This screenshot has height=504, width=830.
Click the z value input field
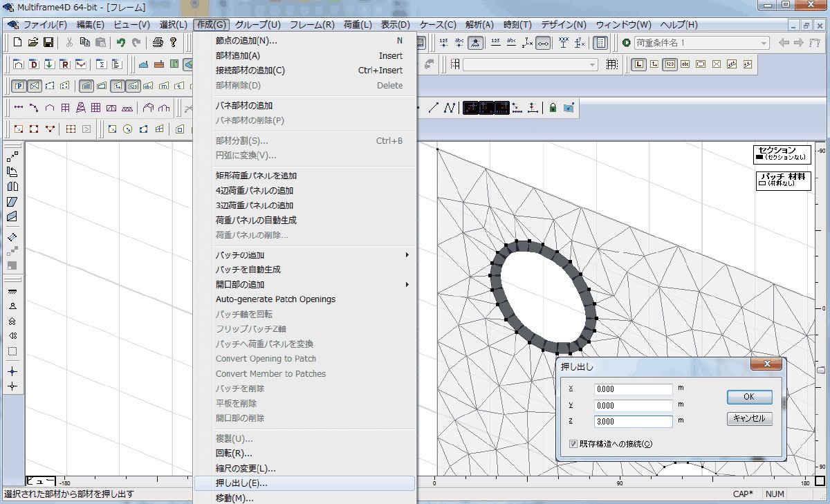point(633,421)
